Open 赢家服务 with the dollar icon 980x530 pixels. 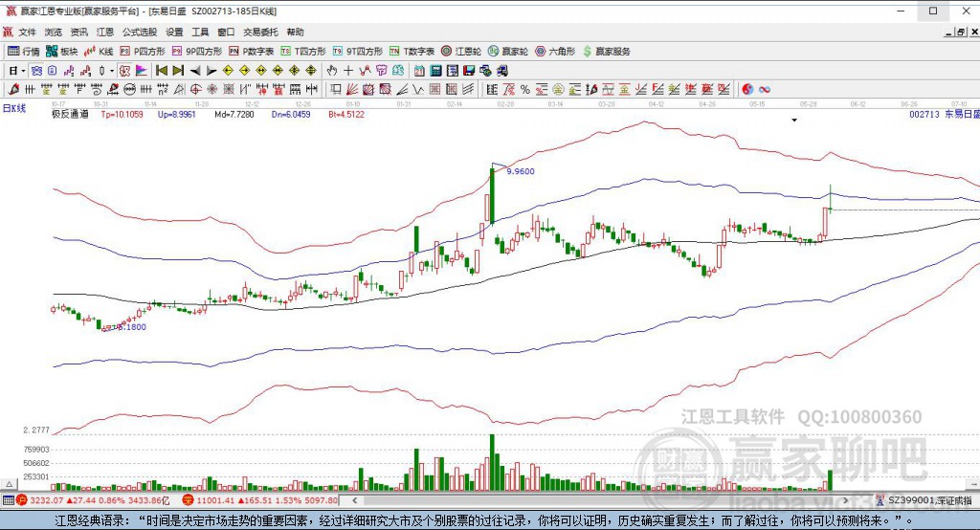(x=607, y=52)
